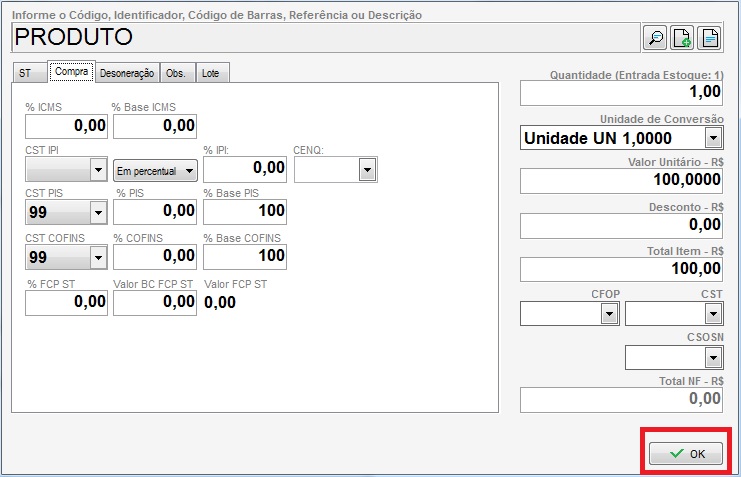
Task: Click the % ICMS input field
Action: (x=66, y=126)
